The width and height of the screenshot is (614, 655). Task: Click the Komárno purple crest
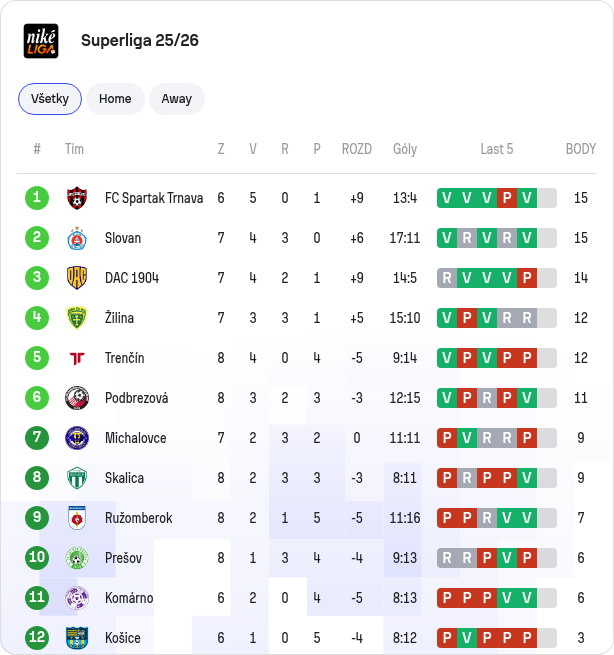tap(77, 598)
